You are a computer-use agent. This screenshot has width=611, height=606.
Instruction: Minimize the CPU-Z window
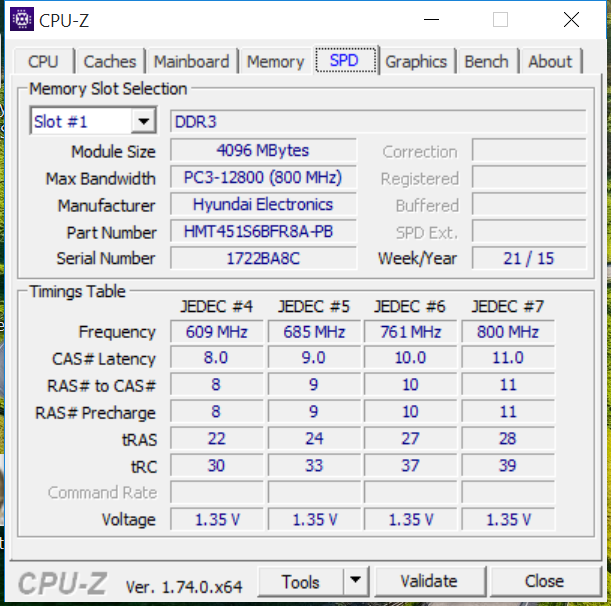pos(431,19)
